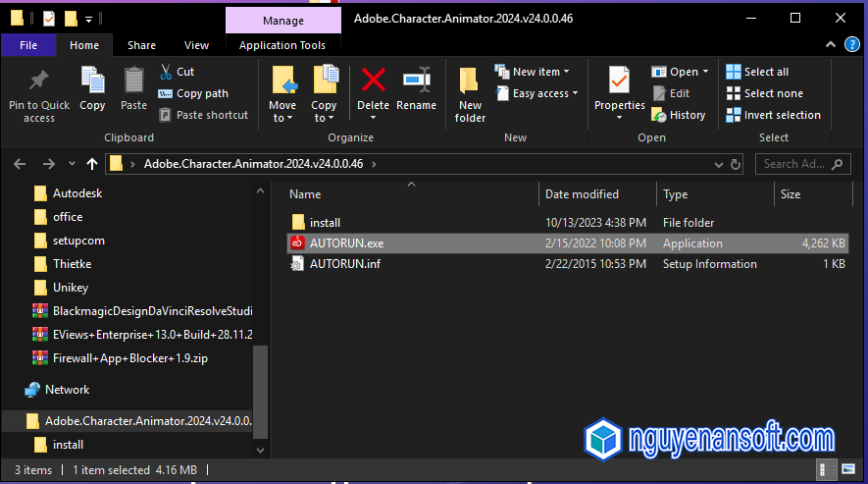The height and width of the screenshot is (484, 868).
Task: Create a New folder
Action: (x=470, y=94)
